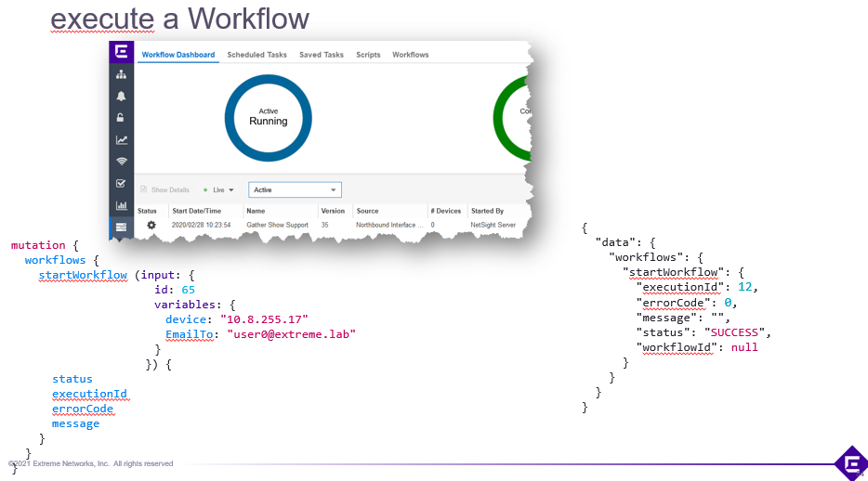Image resolution: width=868 pixels, height=481 pixels.
Task: Click the Show Details button
Action: (164, 189)
